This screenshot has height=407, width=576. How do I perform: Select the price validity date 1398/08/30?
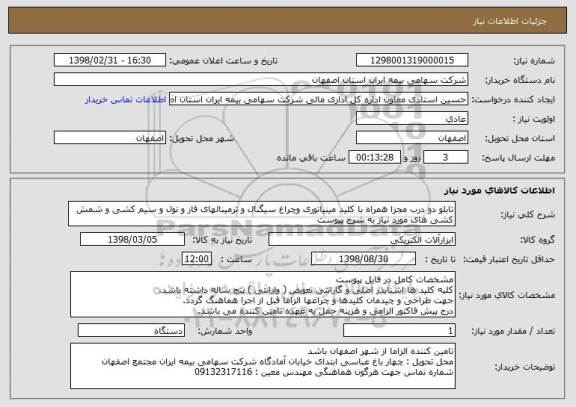pyautogui.click(x=363, y=259)
